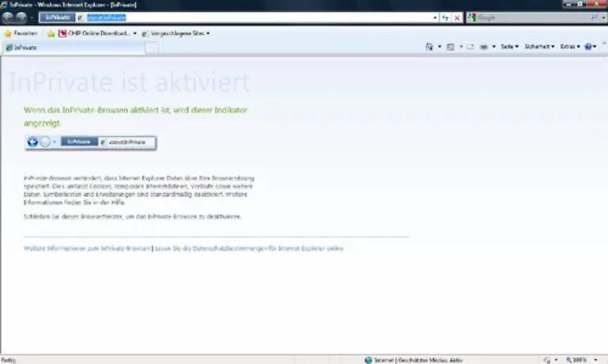608x364 pixels.
Task: Open the Vorgeschlagene Sites favorite
Action: point(173,33)
